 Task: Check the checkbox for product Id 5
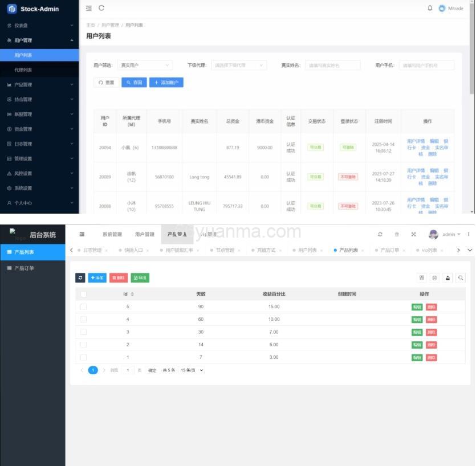[x=83, y=306]
